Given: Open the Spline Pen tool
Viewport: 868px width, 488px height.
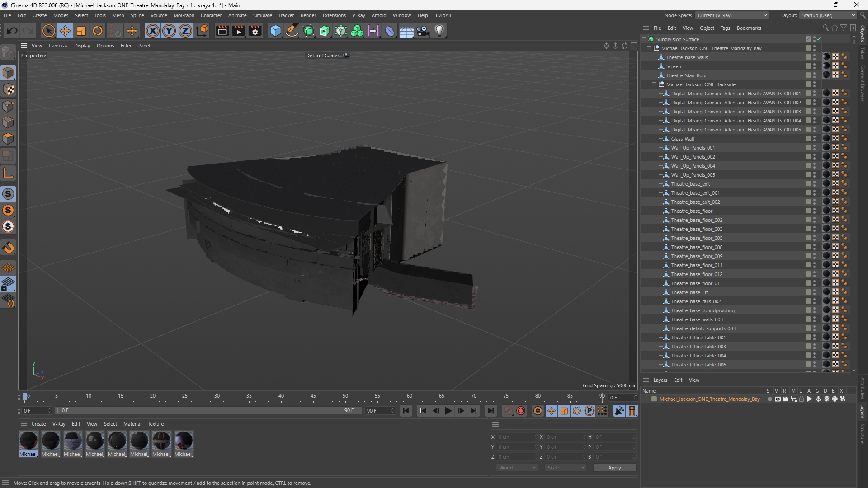Looking at the screenshot, I should click(x=292, y=31).
